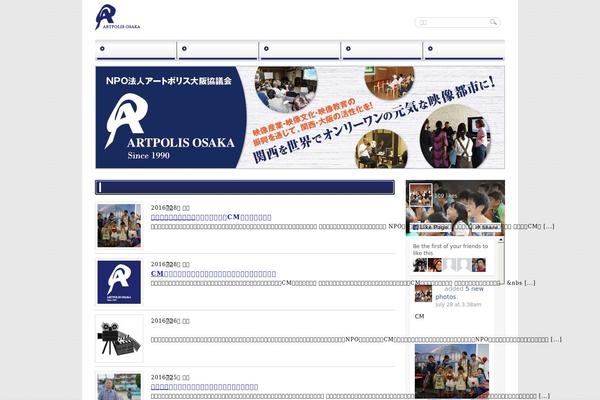Open the fourth navigation menu item
600x400 pixels.
382,50
